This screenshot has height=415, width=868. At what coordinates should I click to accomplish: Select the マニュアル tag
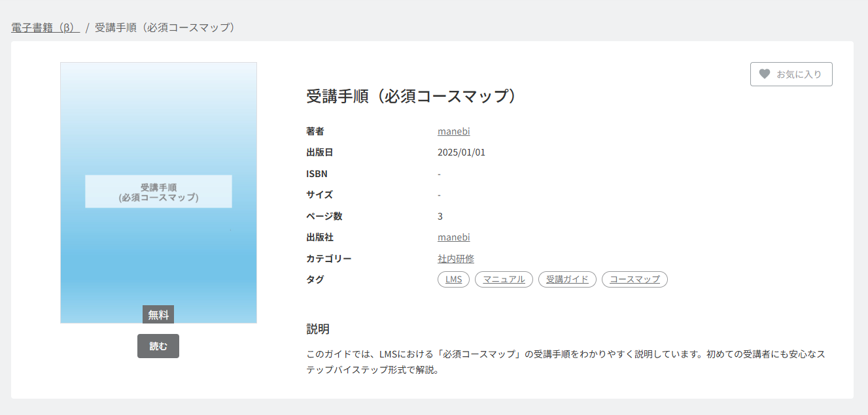coord(504,280)
